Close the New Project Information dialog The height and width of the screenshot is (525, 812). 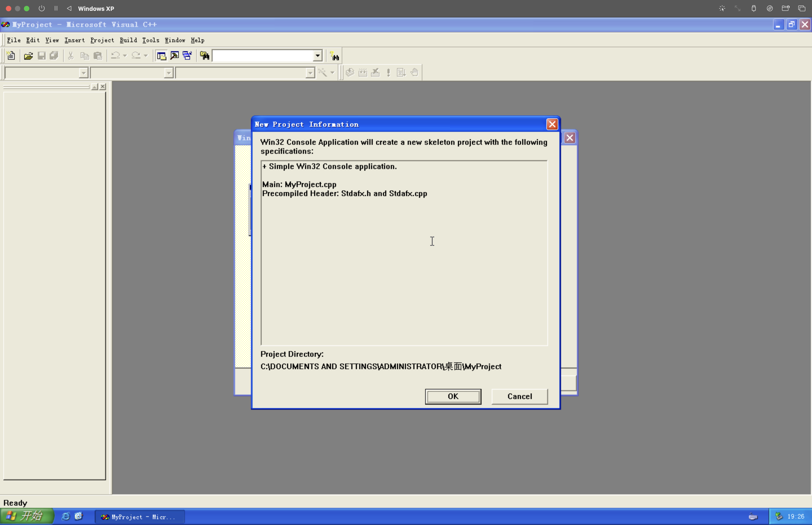tap(552, 124)
